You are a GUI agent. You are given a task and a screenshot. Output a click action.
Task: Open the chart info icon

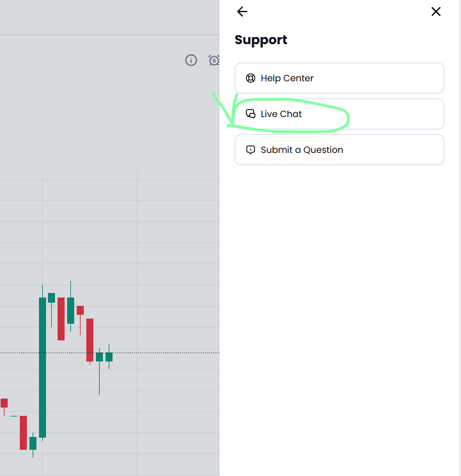coord(191,60)
